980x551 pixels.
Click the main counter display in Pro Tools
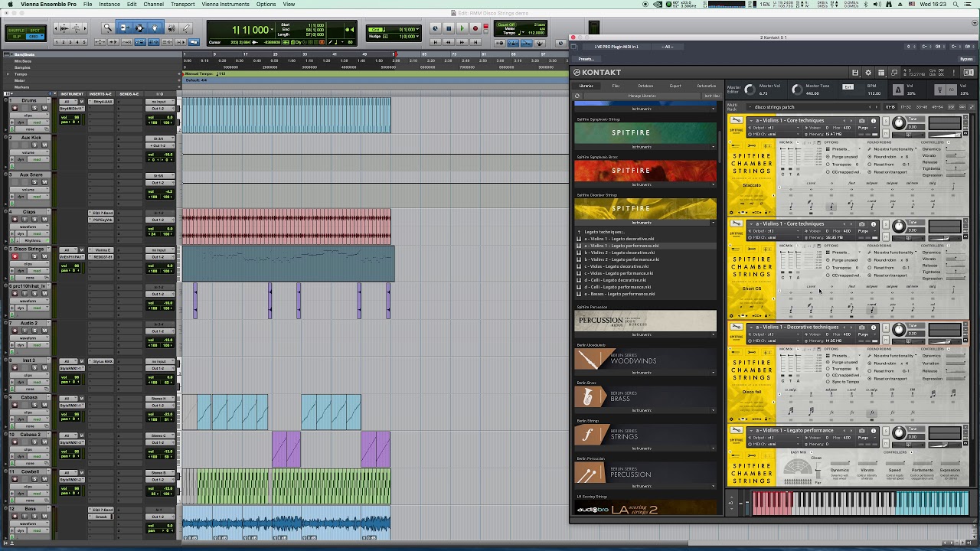pos(250,30)
